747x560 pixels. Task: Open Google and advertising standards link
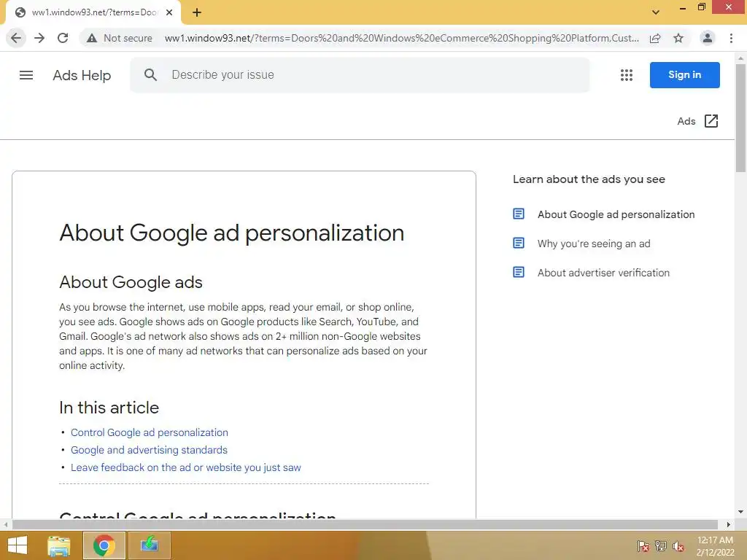149,450
